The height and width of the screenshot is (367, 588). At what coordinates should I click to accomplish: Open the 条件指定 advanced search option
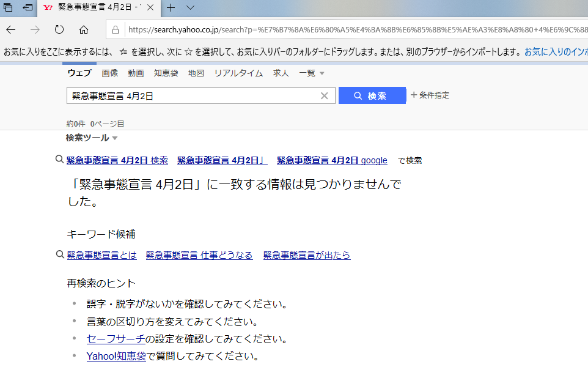click(430, 95)
